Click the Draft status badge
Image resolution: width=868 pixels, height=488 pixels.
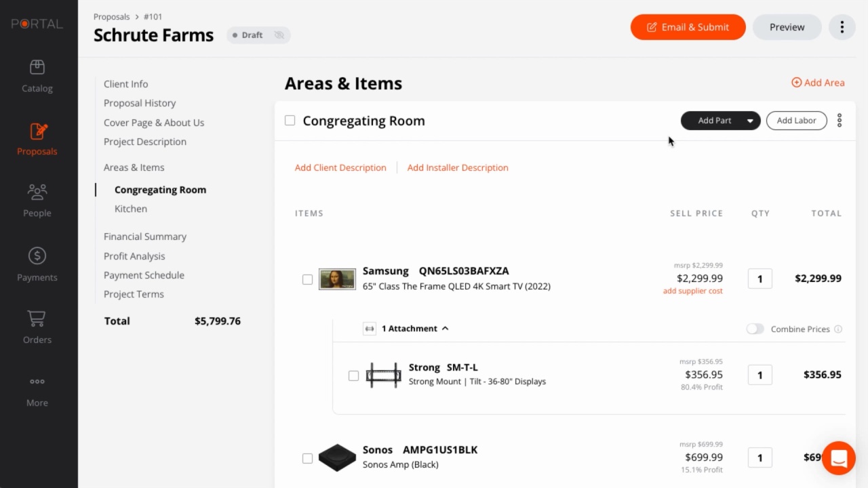258,35
